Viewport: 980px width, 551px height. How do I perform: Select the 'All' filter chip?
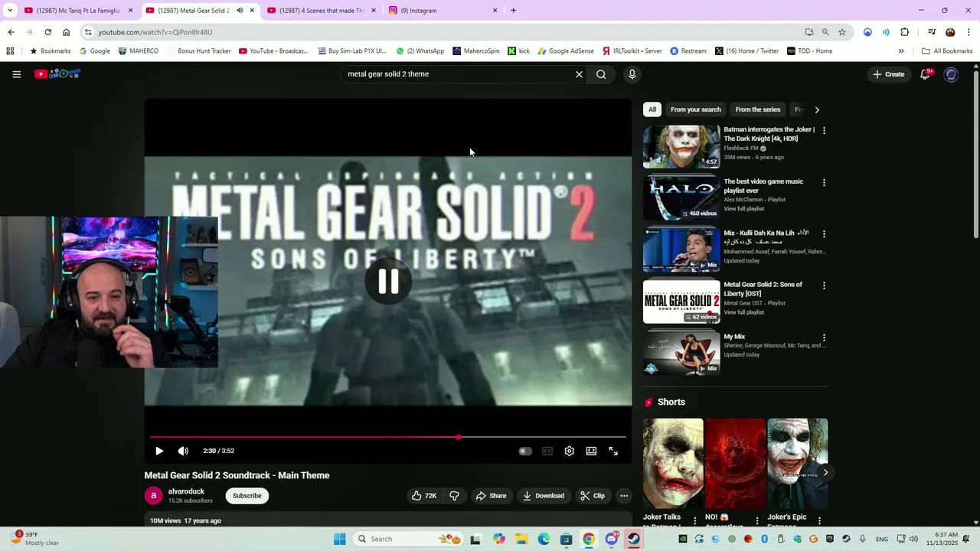(652, 109)
